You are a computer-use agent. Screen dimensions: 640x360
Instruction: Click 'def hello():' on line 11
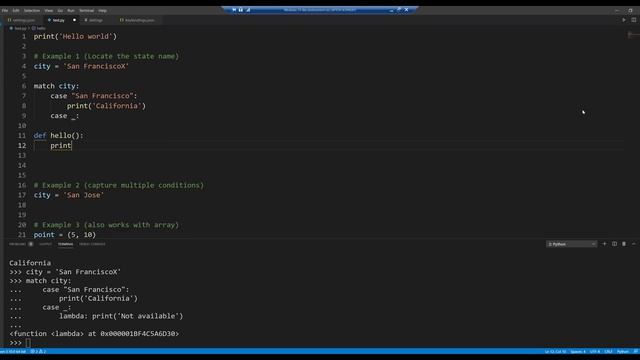(x=58, y=136)
